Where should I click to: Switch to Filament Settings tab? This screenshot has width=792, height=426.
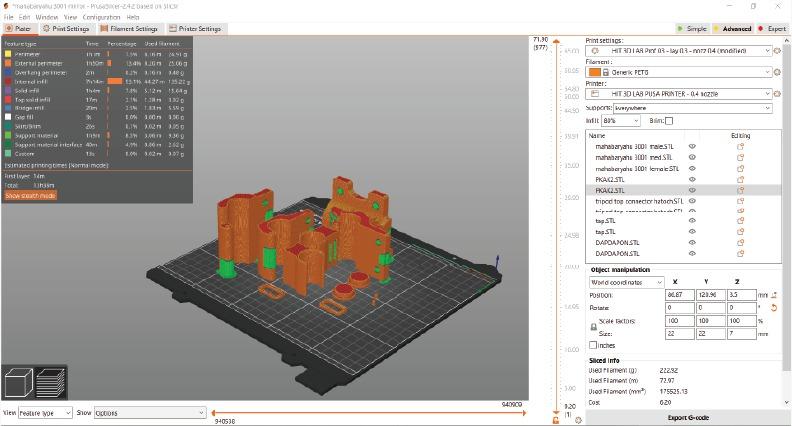pyautogui.click(x=129, y=29)
